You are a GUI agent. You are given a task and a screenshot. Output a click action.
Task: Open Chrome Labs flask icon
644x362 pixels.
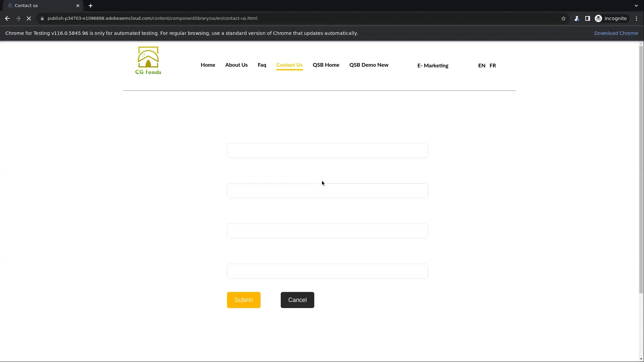[577, 18]
